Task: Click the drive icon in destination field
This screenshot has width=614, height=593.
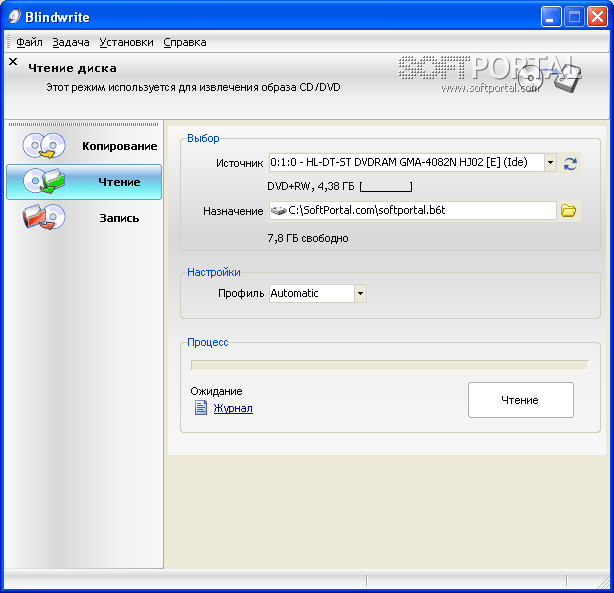Action: [279, 211]
